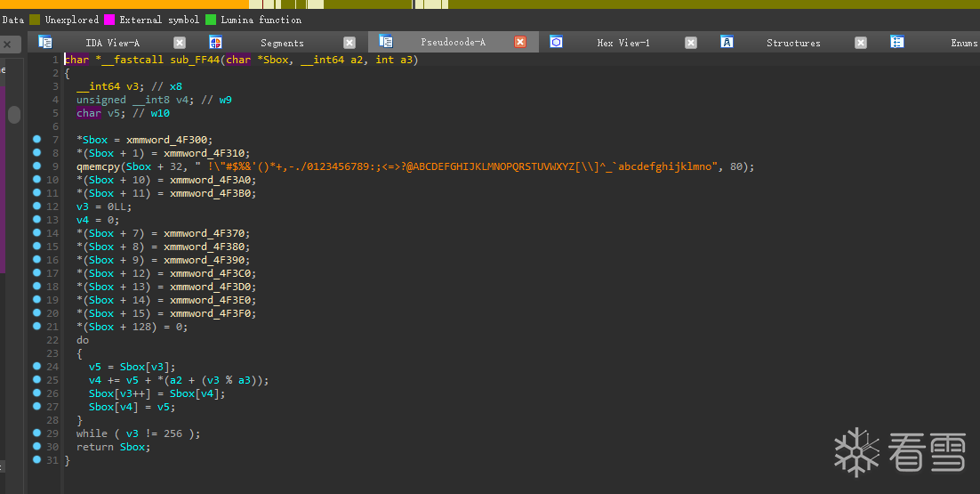
Task: Toggle breakpoint dot on line 7
Action: [x=36, y=139]
